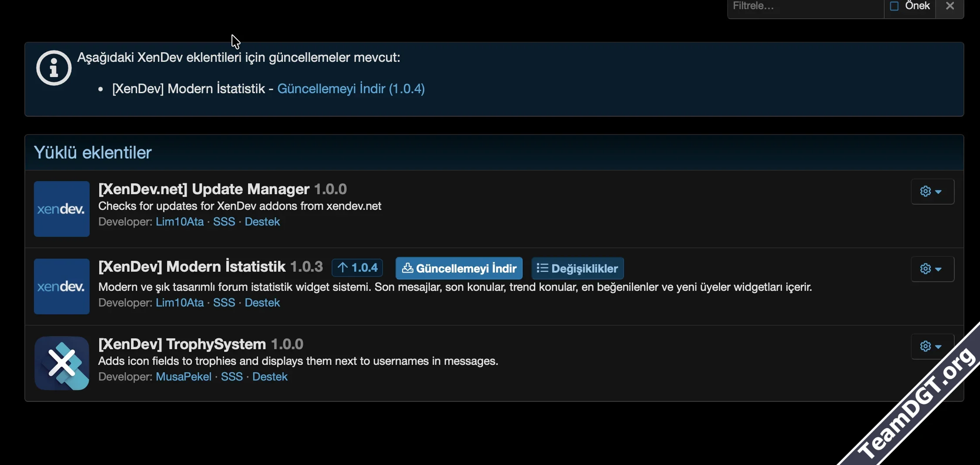Open Lim10Ata link under Update Manager
The width and height of the screenshot is (980, 465).
click(x=179, y=222)
